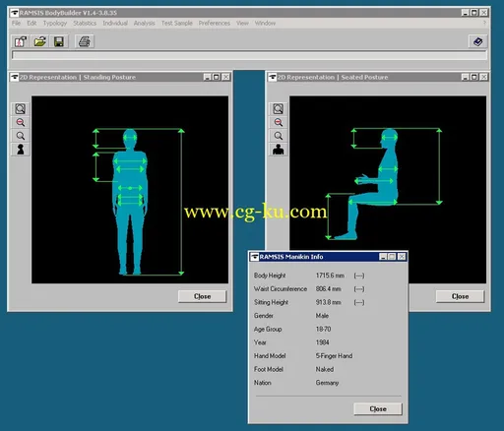This screenshot has width=504, height=431.
Task: Click the Foot Model value Naked
Action: pyautogui.click(x=325, y=369)
